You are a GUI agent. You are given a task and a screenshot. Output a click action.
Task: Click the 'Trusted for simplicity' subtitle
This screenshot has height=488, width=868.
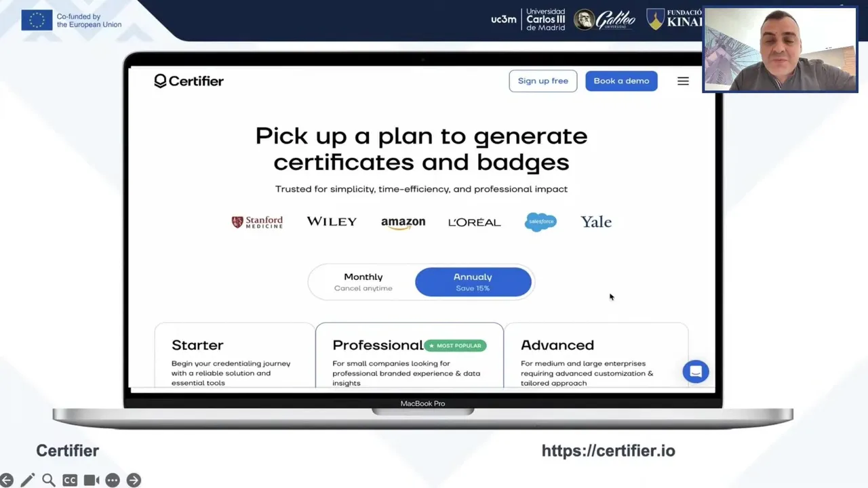click(x=421, y=189)
